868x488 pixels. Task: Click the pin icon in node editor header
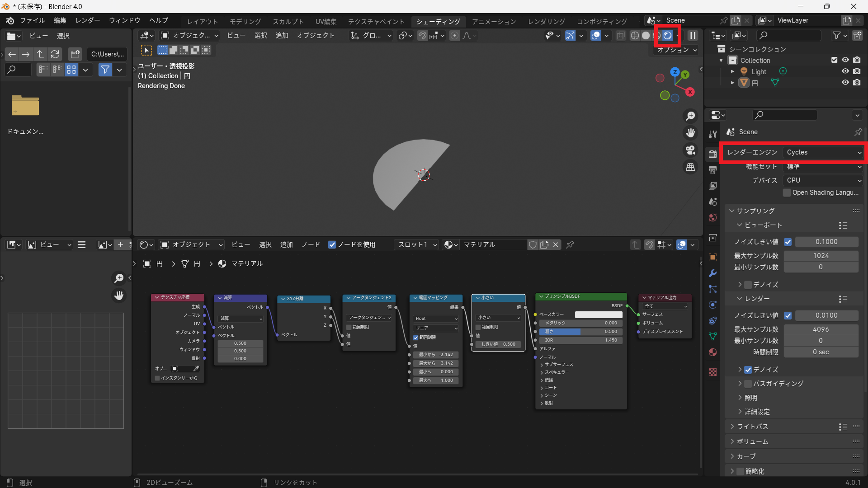[570, 244]
